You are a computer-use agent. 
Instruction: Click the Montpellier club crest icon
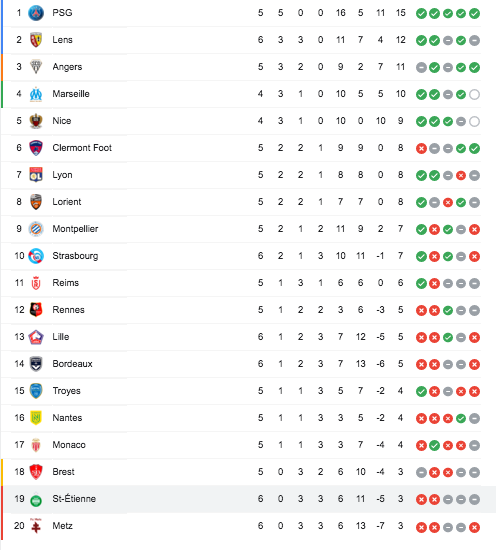[36, 229]
